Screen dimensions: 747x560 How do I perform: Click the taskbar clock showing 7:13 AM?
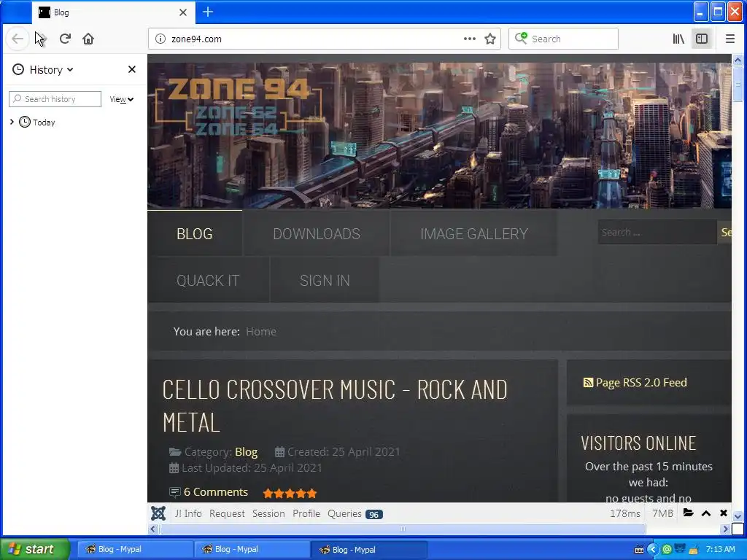(720, 549)
